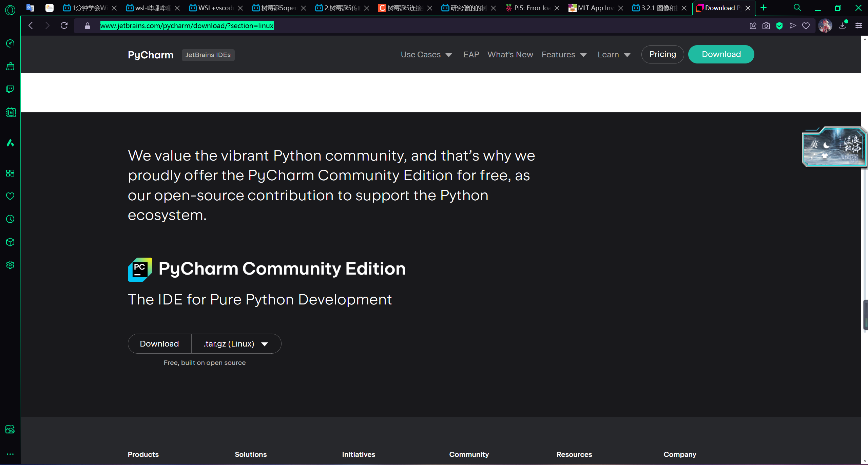The width and height of the screenshot is (868, 465).
Task: Search tabs with magnifier icon
Action: (797, 8)
